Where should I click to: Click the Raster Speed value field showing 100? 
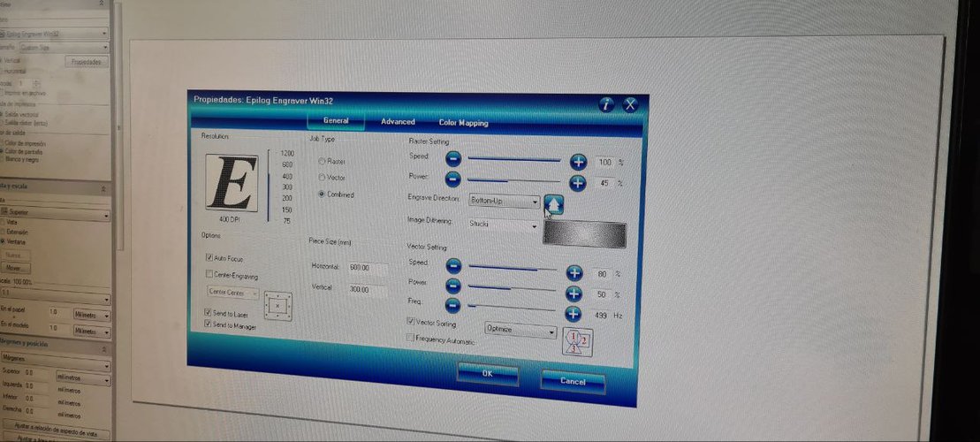(604, 163)
